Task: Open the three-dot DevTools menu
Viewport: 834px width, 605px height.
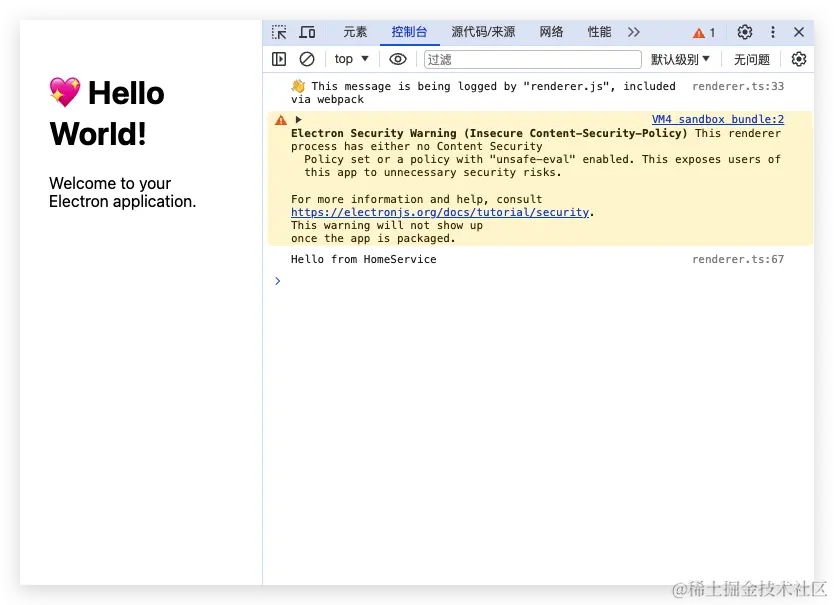Action: click(773, 32)
